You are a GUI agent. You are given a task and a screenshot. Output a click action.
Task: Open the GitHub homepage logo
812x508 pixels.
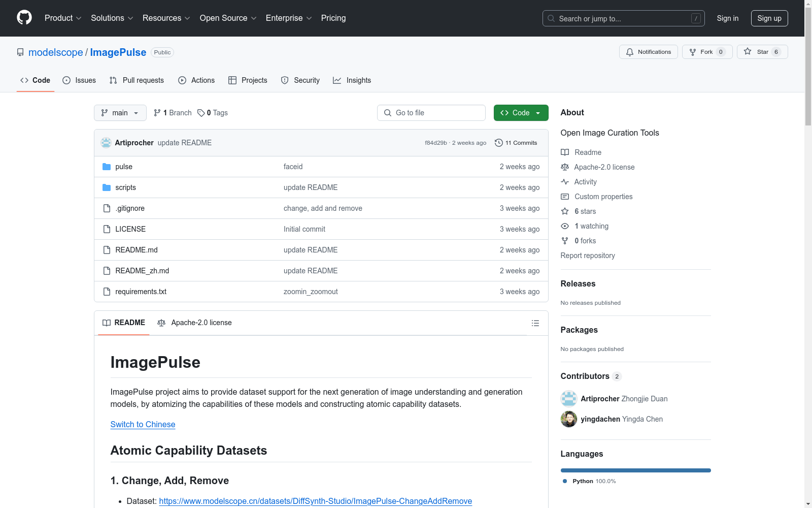(x=24, y=18)
